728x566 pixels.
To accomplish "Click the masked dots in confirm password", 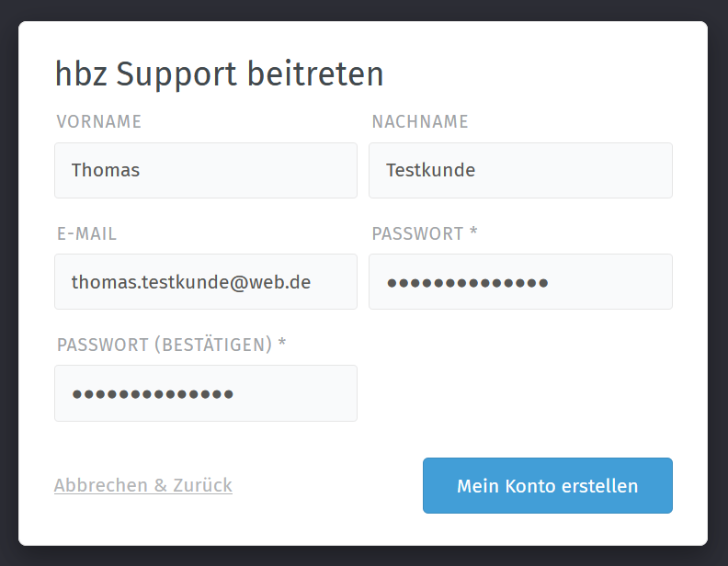I will tap(153, 394).
